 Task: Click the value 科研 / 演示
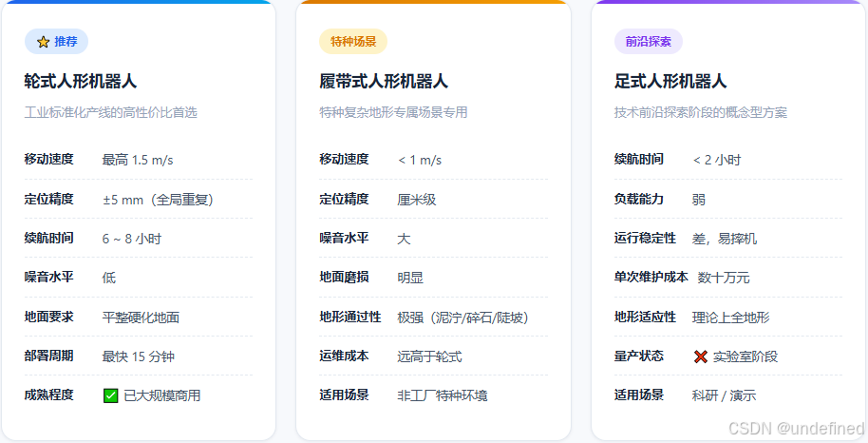tap(724, 395)
